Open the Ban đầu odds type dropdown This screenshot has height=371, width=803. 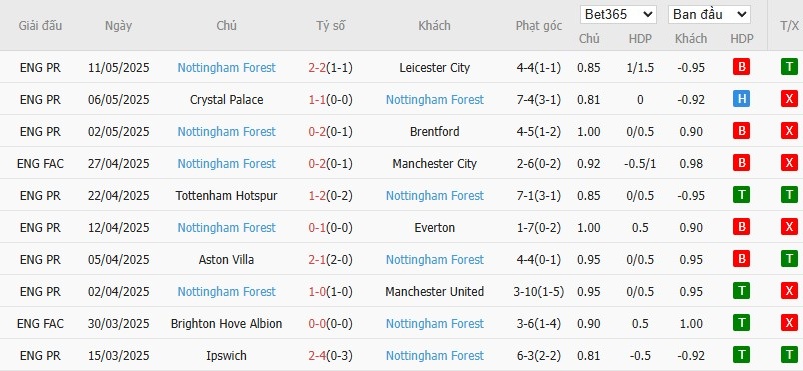709,14
